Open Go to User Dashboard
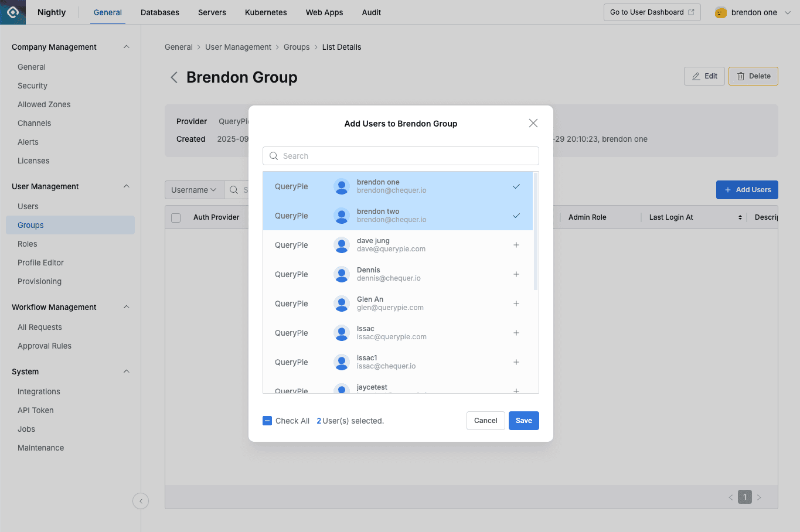This screenshot has height=532, width=800. click(652, 12)
